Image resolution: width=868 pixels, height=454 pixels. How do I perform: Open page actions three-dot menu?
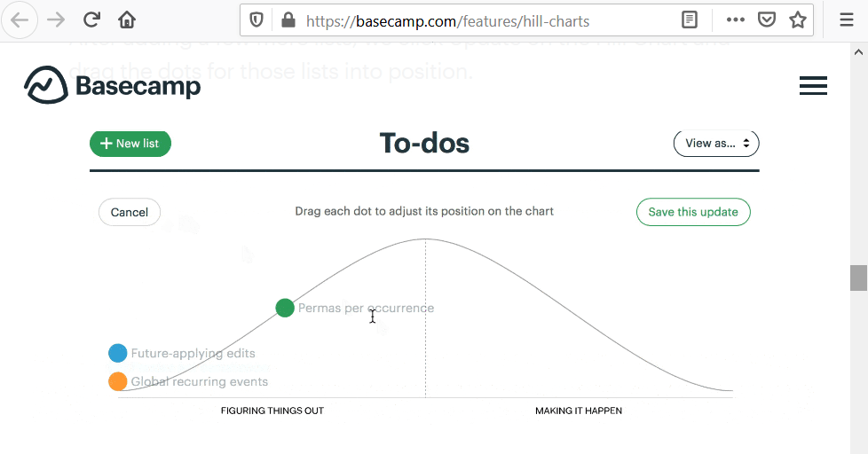pos(736,20)
